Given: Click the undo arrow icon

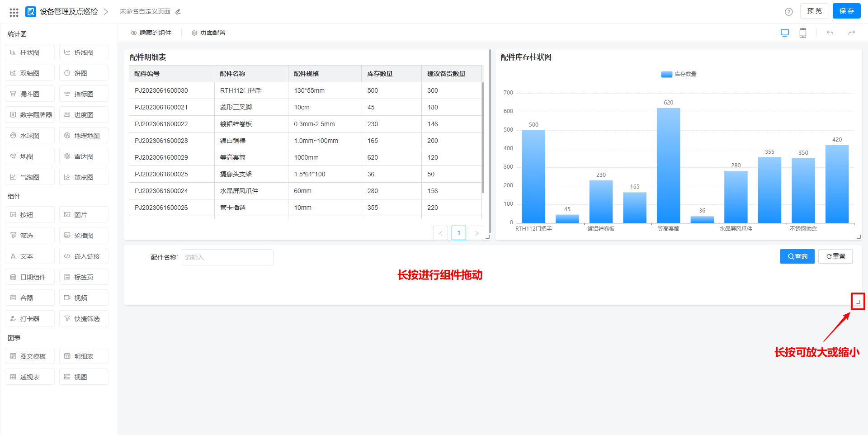Looking at the screenshot, I should (830, 33).
